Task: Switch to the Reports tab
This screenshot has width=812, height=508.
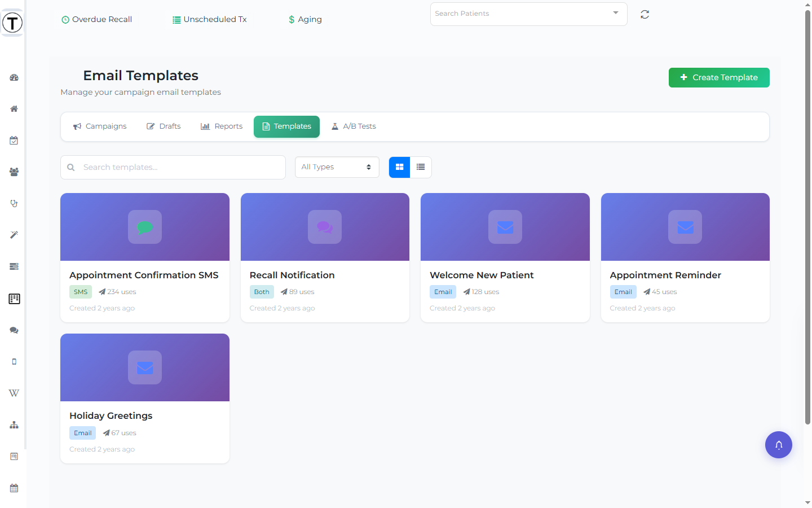Action: pyautogui.click(x=222, y=126)
